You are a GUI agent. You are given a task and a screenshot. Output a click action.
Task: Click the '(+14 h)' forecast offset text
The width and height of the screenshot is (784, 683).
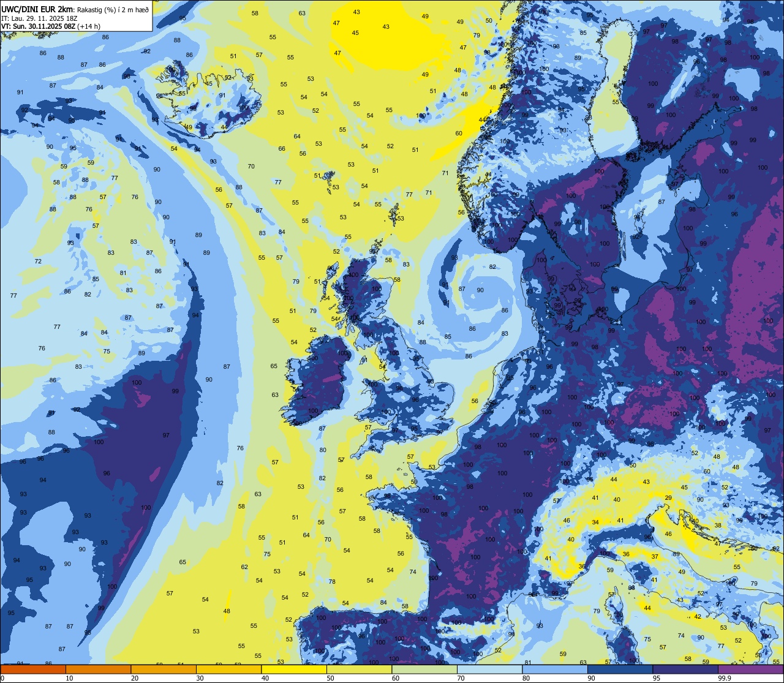(x=89, y=26)
